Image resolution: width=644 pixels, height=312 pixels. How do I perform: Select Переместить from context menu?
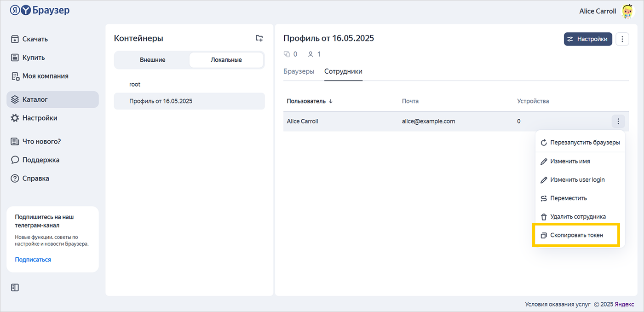click(580, 198)
